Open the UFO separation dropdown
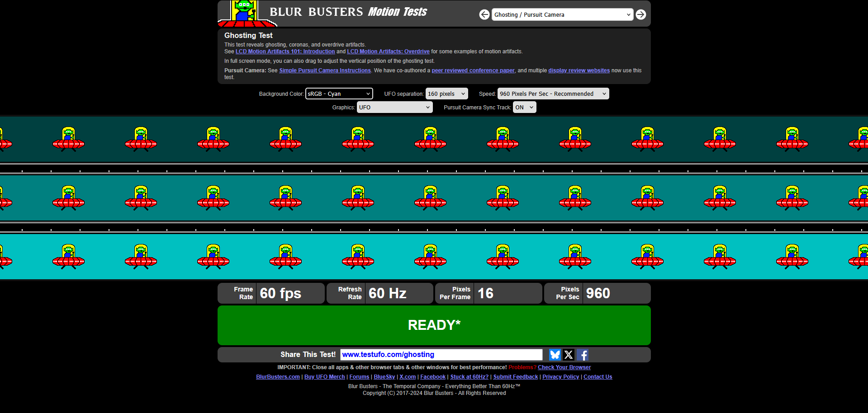The image size is (868, 413). pos(446,94)
